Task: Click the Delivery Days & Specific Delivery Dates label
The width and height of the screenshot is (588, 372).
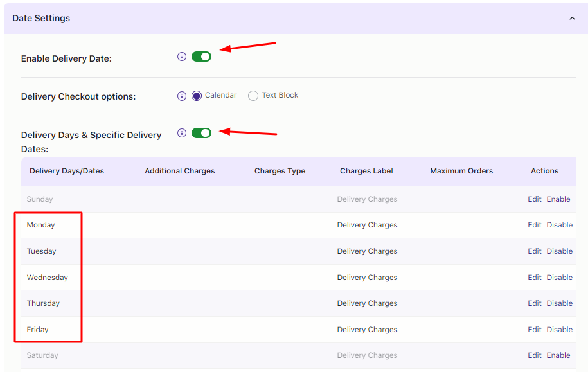Action: pos(91,142)
